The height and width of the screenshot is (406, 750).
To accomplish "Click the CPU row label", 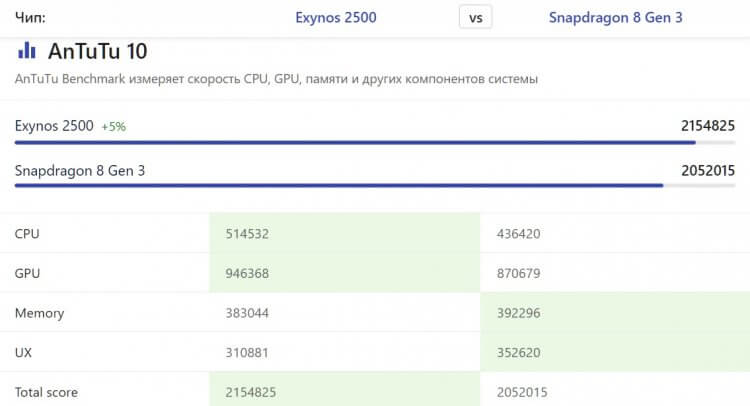I will click(x=27, y=234).
